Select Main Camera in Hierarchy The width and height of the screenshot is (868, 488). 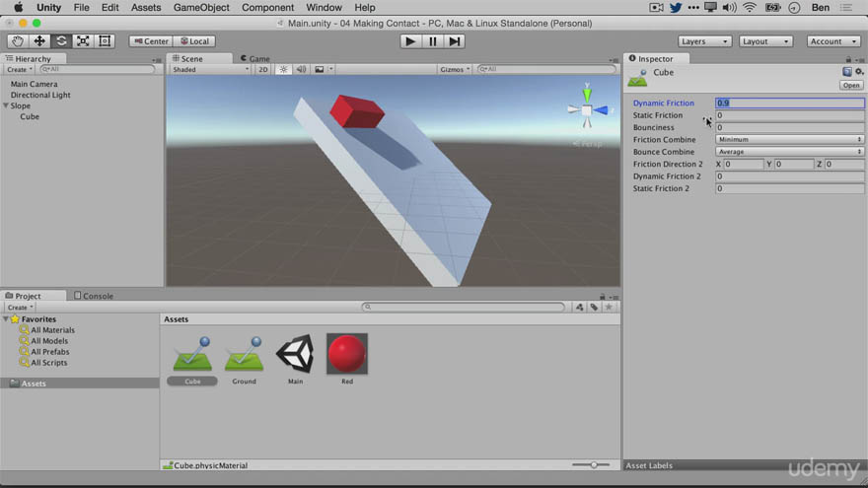(34, 84)
